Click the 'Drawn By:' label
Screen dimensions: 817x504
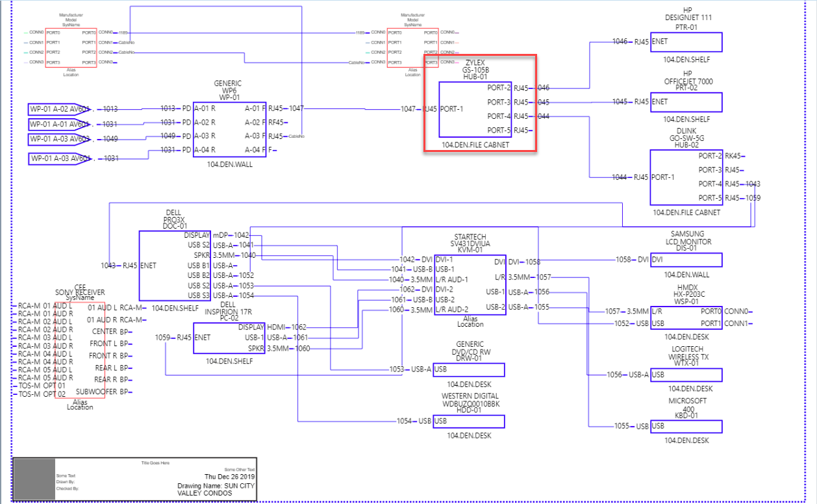pyautogui.click(x=66, y=482)
